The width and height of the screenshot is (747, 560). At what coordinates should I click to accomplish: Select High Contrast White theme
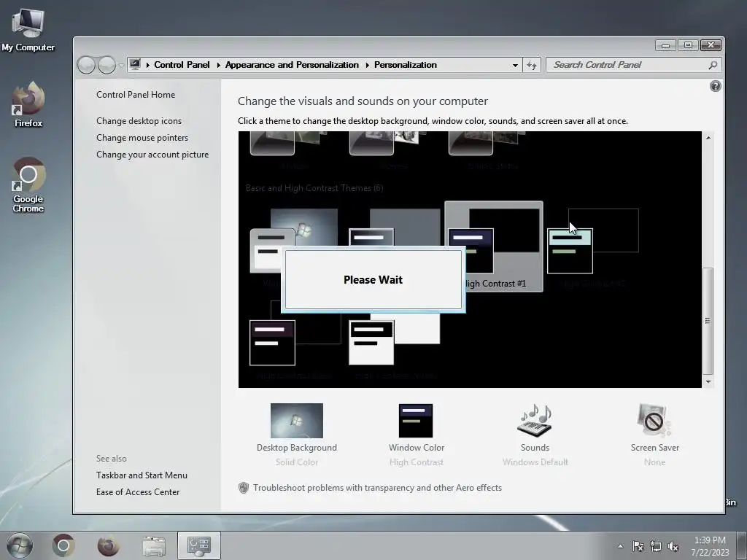[395, 343]
